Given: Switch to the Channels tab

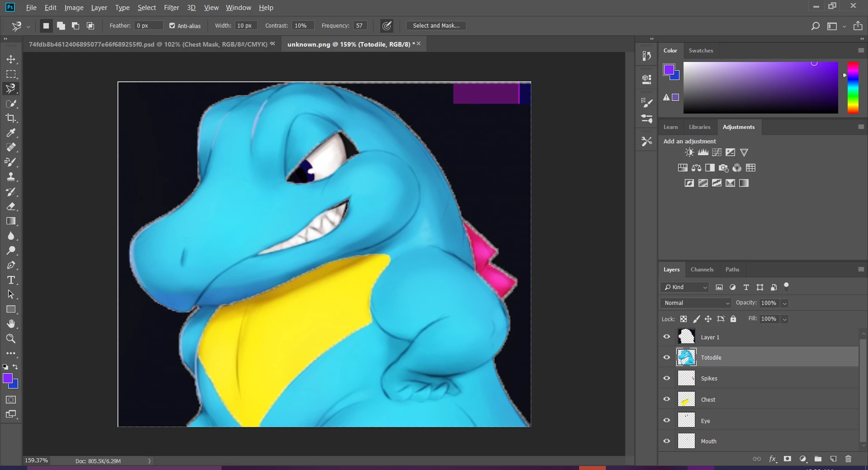Looking at the screenshot, I should coord(702,270).
